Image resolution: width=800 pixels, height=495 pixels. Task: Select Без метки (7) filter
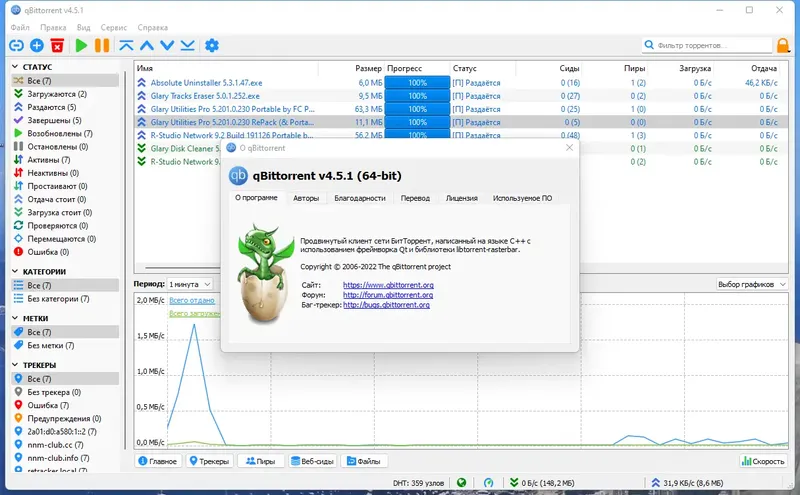(x=65, y=345)
